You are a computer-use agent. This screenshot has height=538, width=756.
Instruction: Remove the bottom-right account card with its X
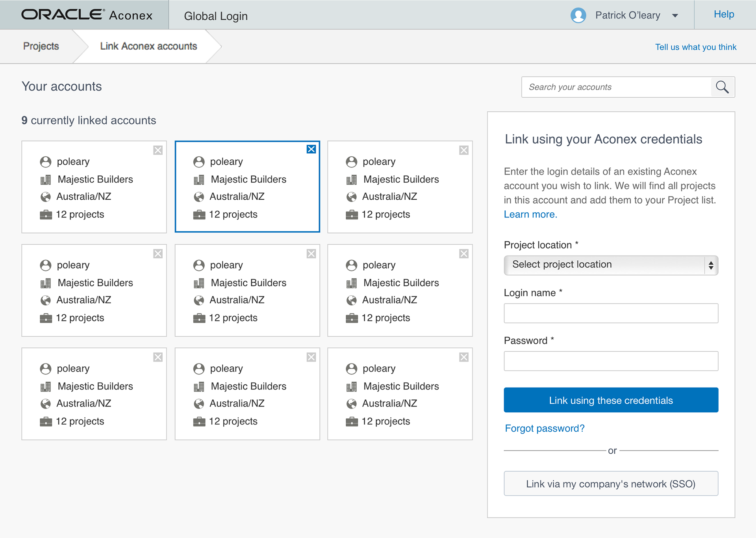coord(463,357)
